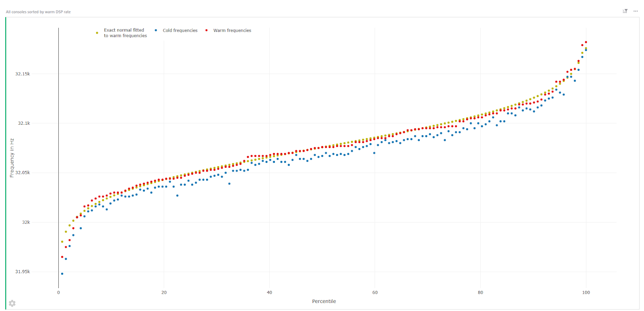644x311 pixels.
Task: Click the 'Percentile' x-axis title
Action: 324,301
